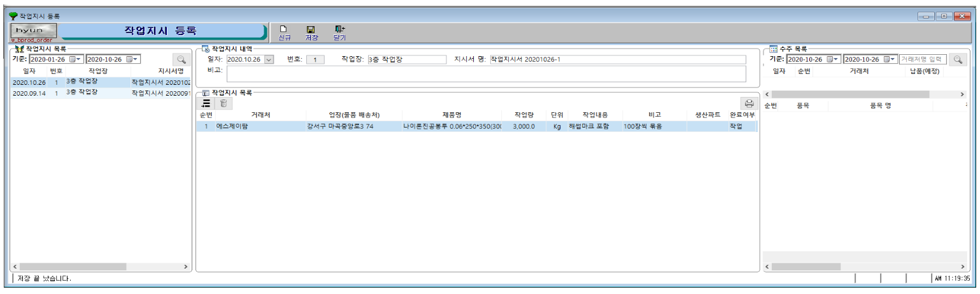980x294 pixels.
Task: Select the 2020.09.14 work order row
Action: (101, 93)
